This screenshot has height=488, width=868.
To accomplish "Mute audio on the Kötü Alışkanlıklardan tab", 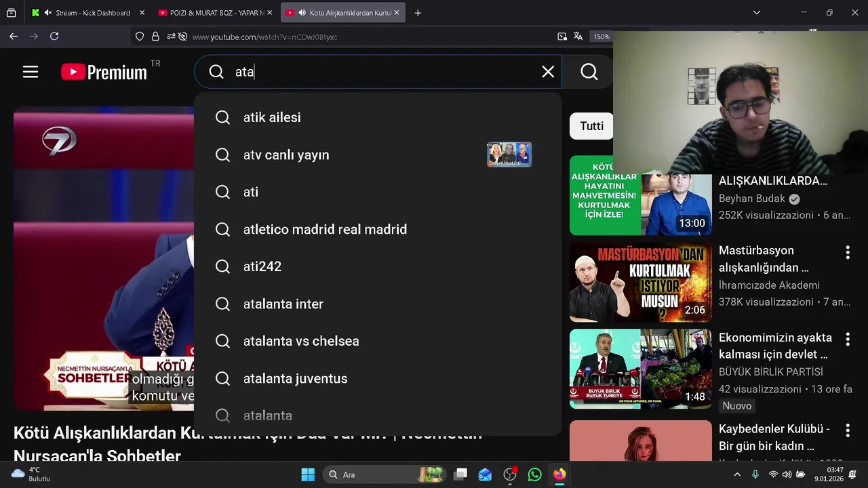I will pos(302,13).
